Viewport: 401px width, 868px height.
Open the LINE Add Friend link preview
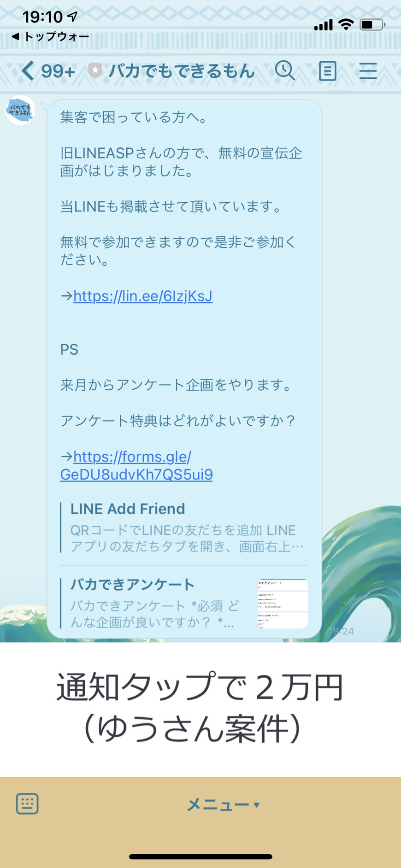click(184, 527)
